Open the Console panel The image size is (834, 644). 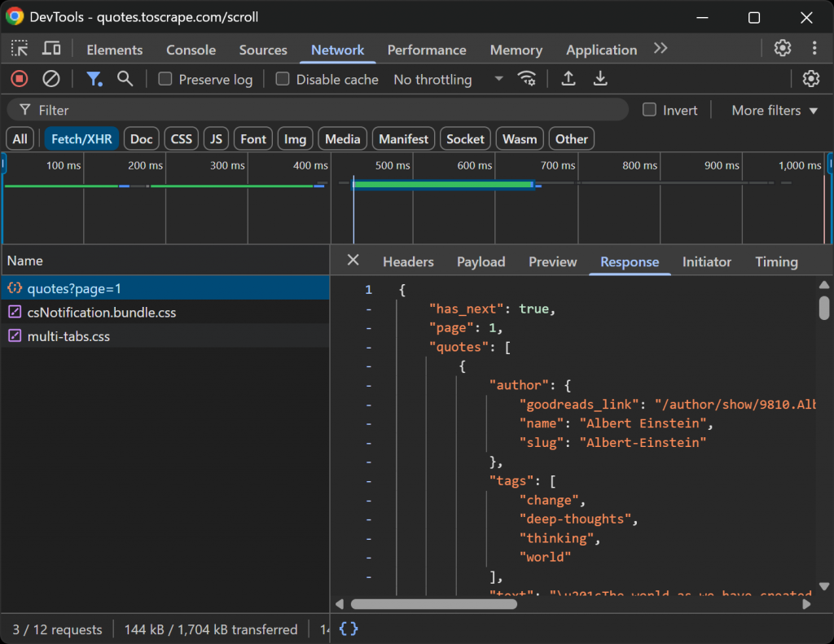191,50
